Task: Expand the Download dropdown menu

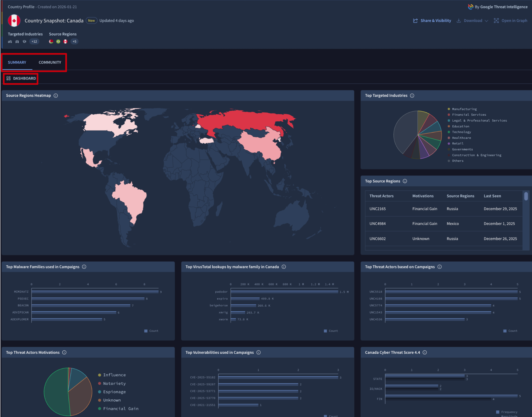Action: point(472,20)
